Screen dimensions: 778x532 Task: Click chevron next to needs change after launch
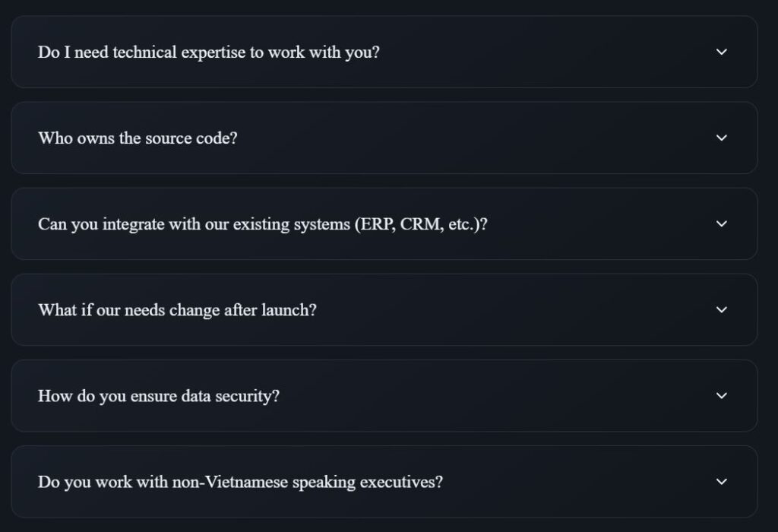click(722, 309)
